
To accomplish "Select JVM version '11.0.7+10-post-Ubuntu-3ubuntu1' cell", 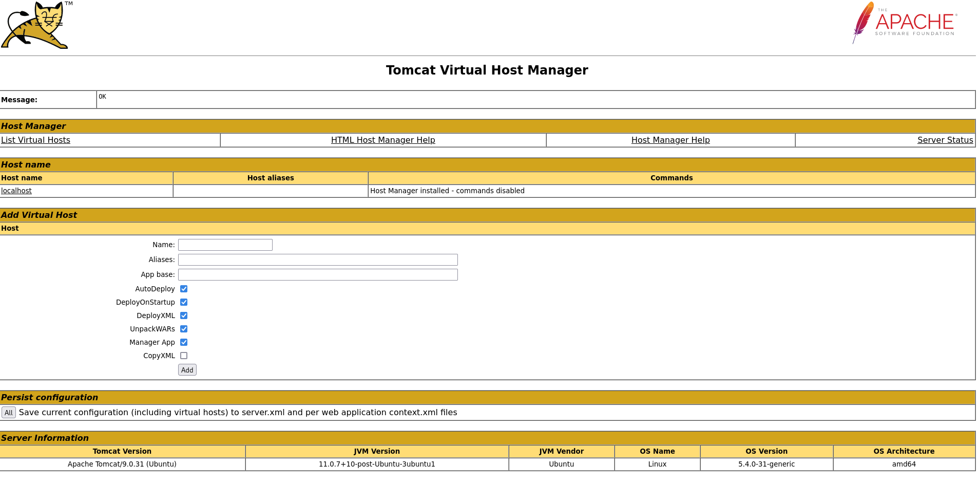I will (x=377, y=464).
